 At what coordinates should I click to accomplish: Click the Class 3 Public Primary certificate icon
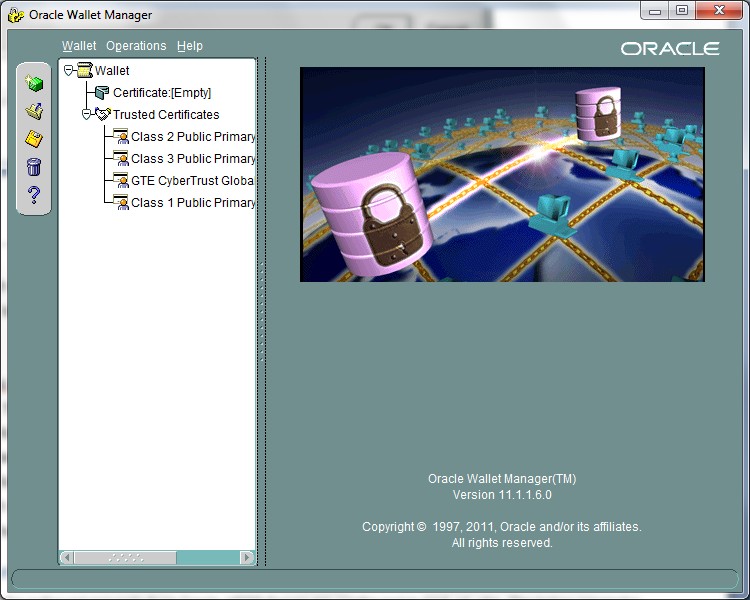[x=121, y=158]
